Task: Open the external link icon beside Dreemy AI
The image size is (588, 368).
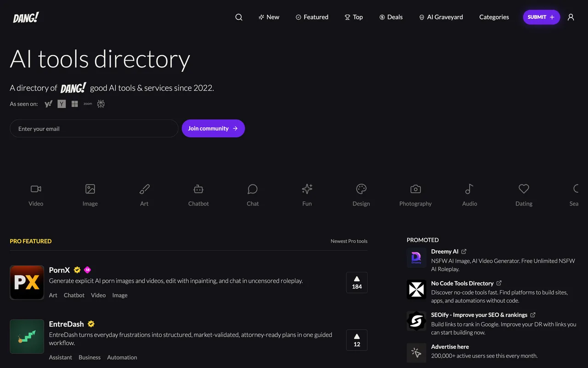Action: point(464,252)
